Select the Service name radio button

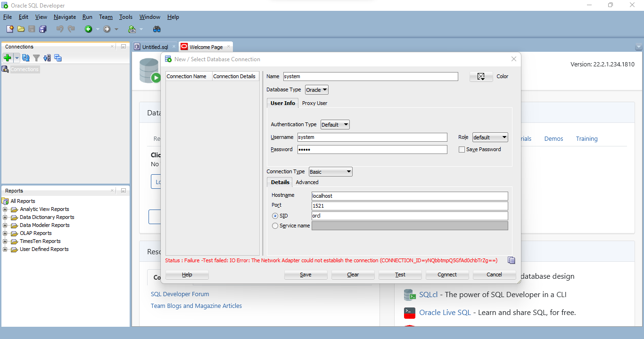click(x=275, y=226)
